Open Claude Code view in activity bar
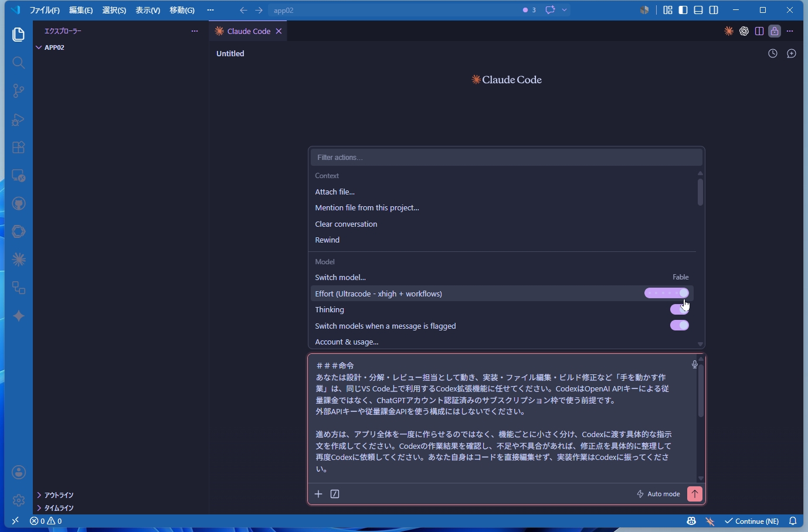 [x=19, y=260]
